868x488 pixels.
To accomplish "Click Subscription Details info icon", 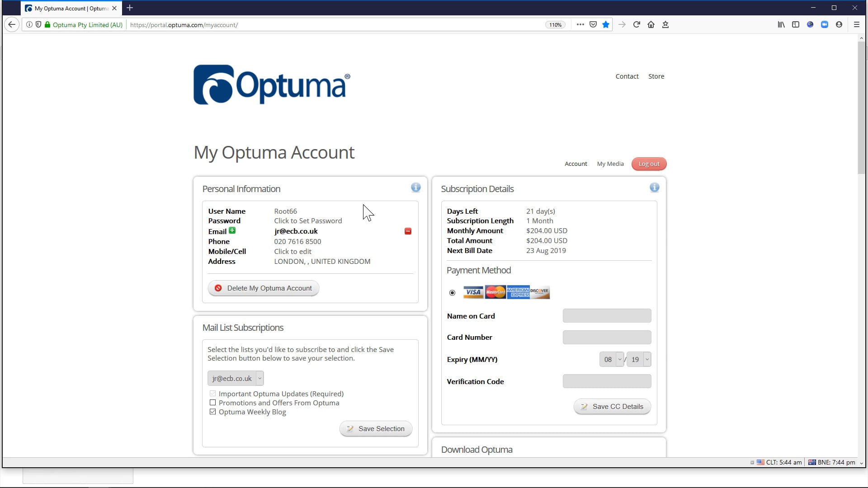I will click(654, 188).
